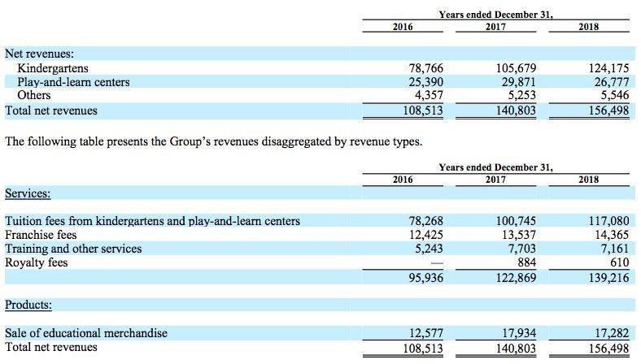
Task: Select Royalty fees 2018 value 610
Action: coord(620,262)
